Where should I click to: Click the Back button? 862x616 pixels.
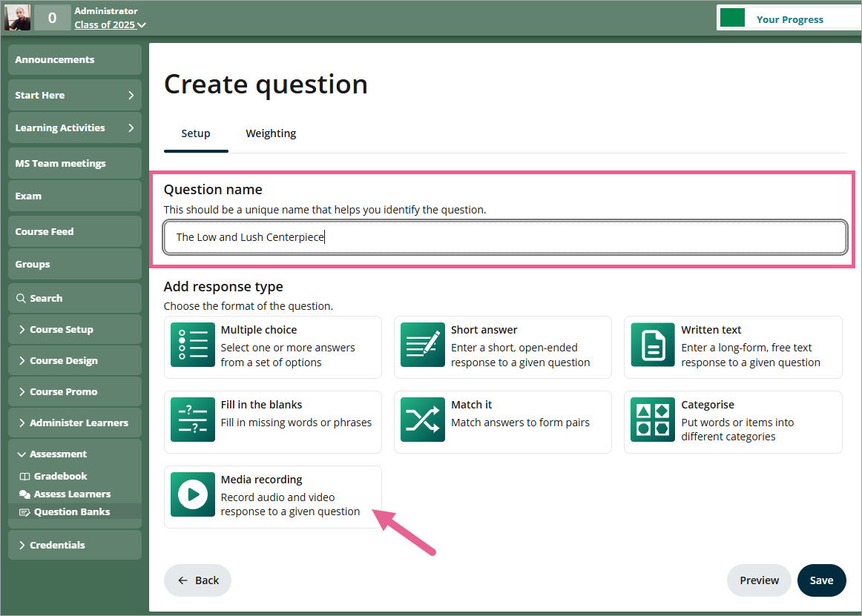[x=197, y=580]
